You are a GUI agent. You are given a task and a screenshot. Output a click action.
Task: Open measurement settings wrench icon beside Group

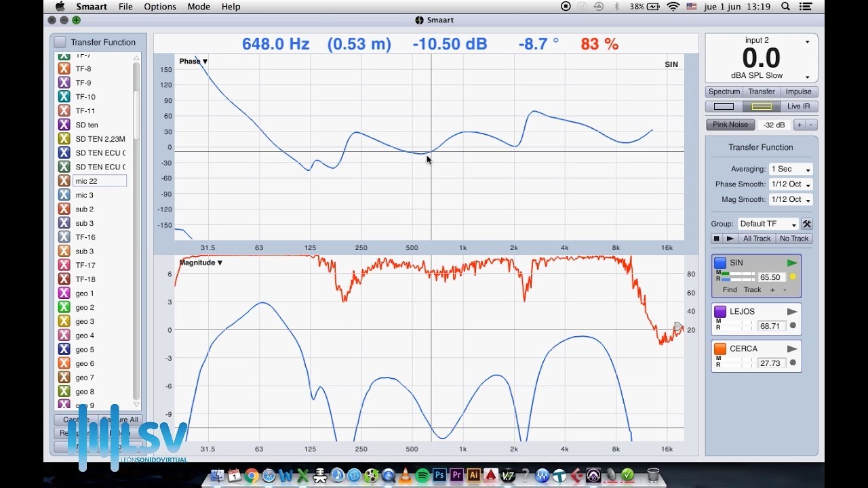(807, 224)
